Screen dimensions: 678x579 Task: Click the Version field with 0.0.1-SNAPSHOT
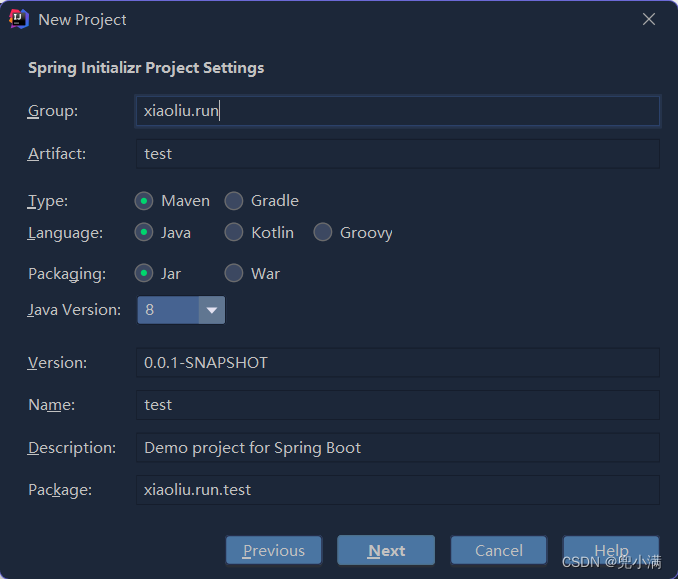[398, 363]
